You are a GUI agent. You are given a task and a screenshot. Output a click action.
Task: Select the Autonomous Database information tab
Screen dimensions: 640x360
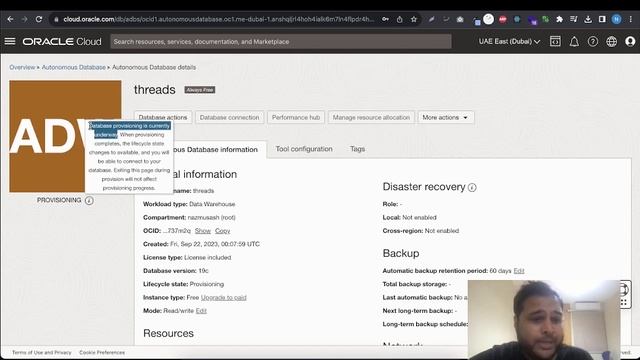[x=216, y=150]
